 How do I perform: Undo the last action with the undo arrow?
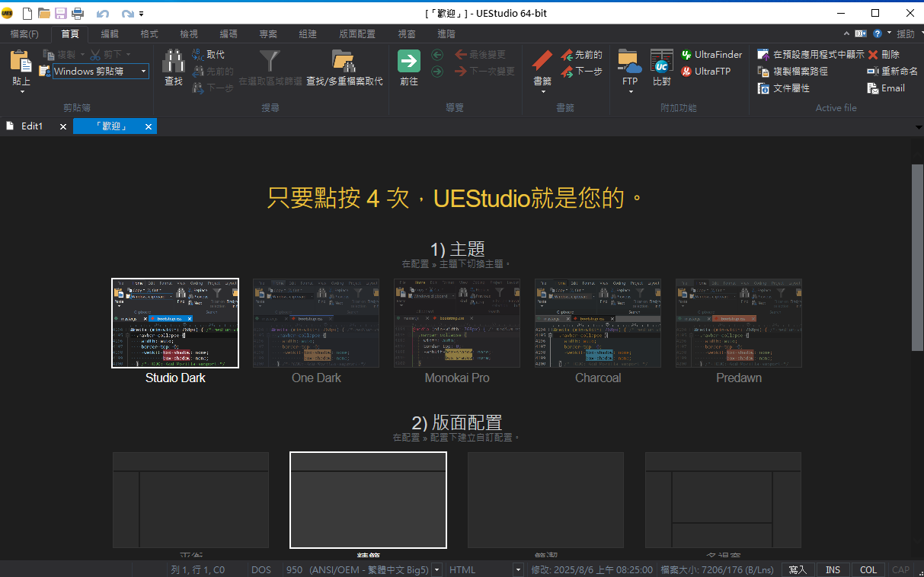(103, 14)
